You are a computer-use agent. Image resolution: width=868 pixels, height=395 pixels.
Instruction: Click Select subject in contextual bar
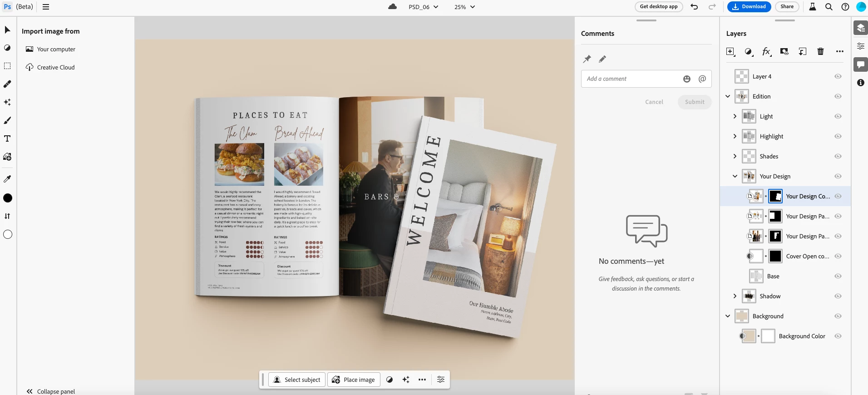pyautogui.click(x=297, y=380)
